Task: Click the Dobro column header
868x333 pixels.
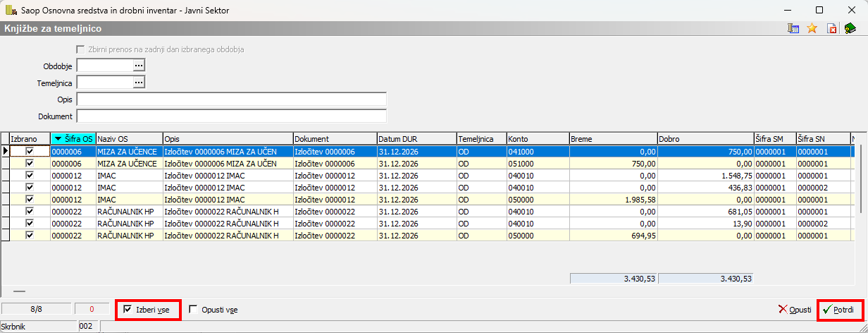Action: [x=705, y=139]
